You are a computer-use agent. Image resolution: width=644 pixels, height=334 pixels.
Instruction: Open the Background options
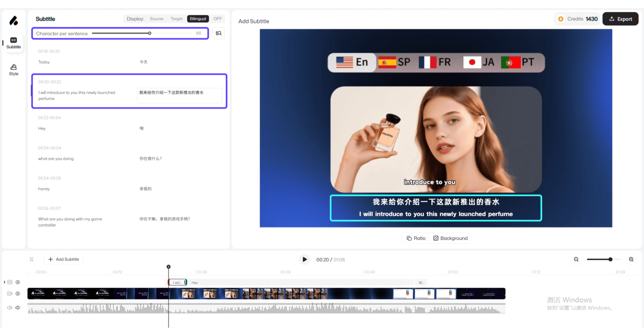click(x=450, y=238)
